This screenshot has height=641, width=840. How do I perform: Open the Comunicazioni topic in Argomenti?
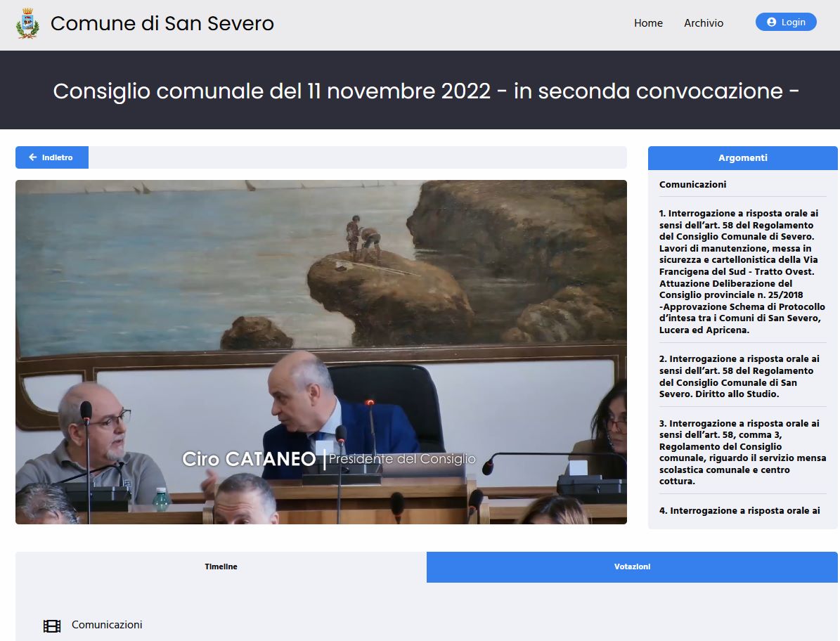tap(692, 184)
